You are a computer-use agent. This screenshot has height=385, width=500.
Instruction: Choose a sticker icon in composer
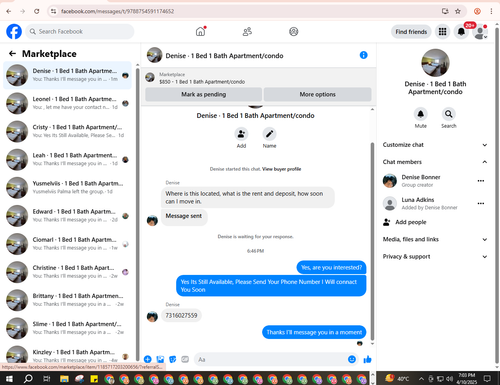click(x=173, y=359)
